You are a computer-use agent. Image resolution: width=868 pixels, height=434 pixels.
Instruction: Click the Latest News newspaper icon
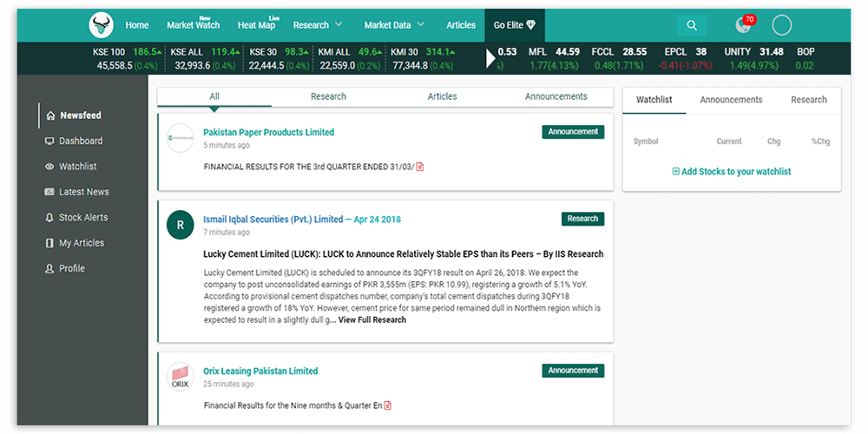(49, 192)
